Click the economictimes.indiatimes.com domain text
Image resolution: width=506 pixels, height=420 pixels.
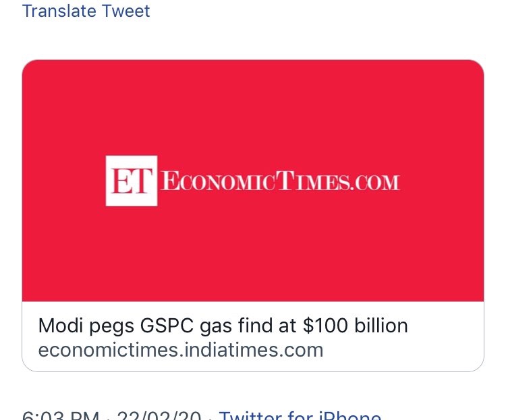(181, 351)
